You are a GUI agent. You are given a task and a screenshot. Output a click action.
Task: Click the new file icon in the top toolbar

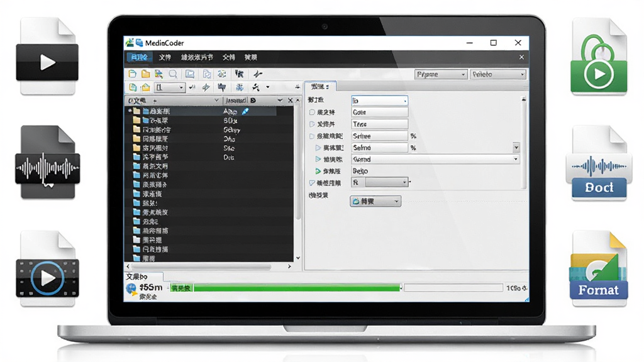coord(132,74)
